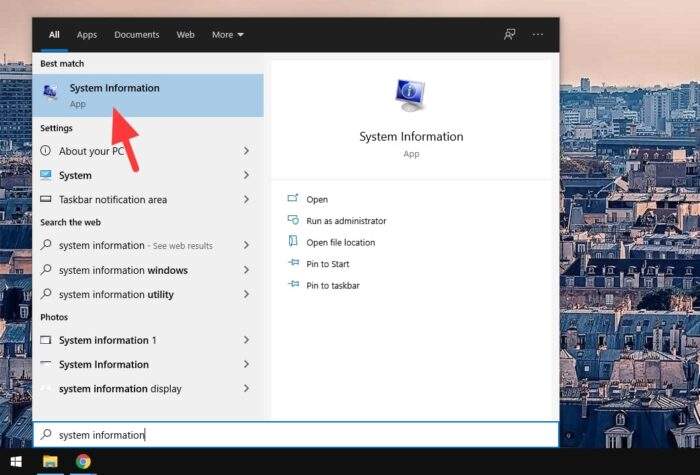Select system information See web results
Image resolution: width=700 pixels, height=475 pixels.
(x=148, y=245)
